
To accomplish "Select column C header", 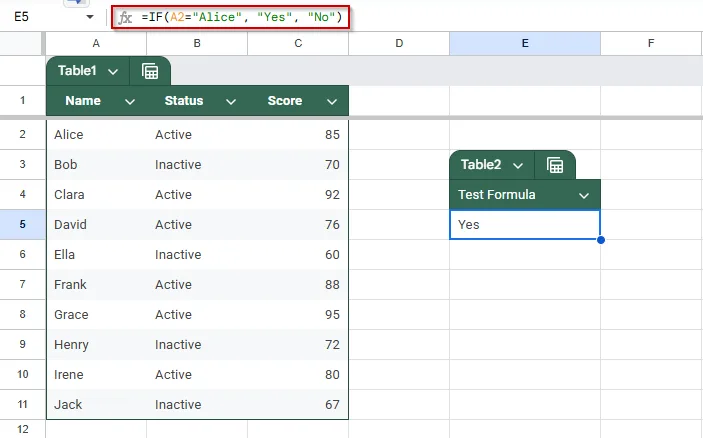I will click(x=298, y=43).
